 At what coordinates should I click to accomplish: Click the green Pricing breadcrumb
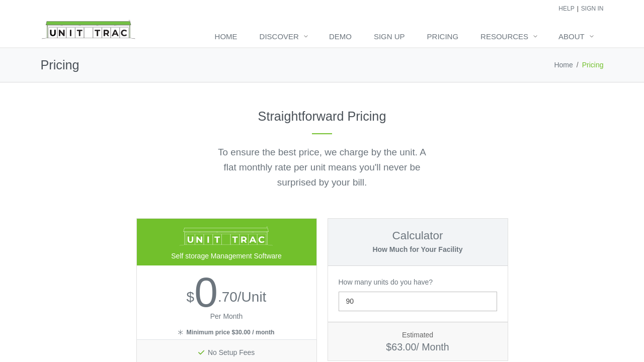pos(593,65)
